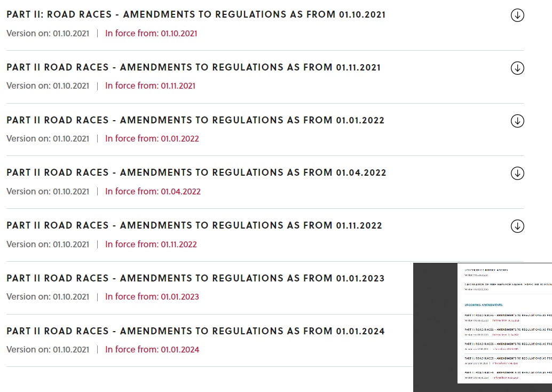This screenshot has width=552, height=392.
Task: Click 'Version on' text in the 01.11.2022 amendments row
Action: coord(48,245)
